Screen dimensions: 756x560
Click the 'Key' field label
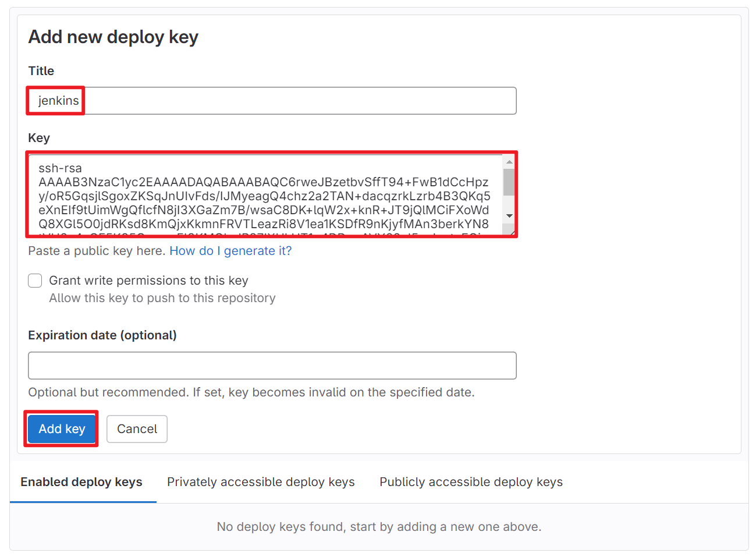pyautogui.click(x=39, y=138)
